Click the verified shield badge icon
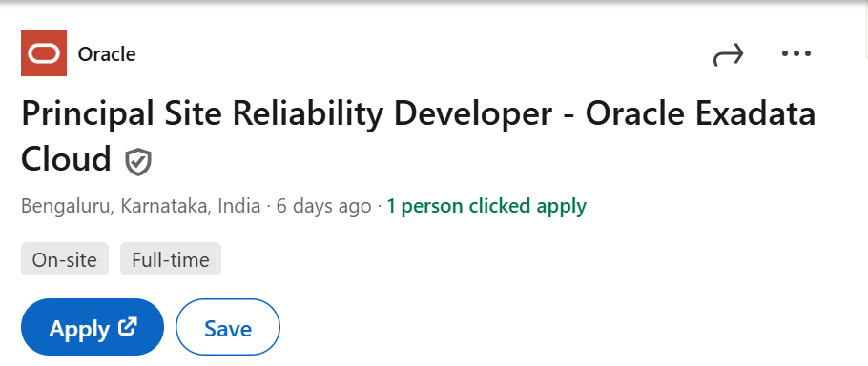This screenshot has width=868, height=366. 138,162
